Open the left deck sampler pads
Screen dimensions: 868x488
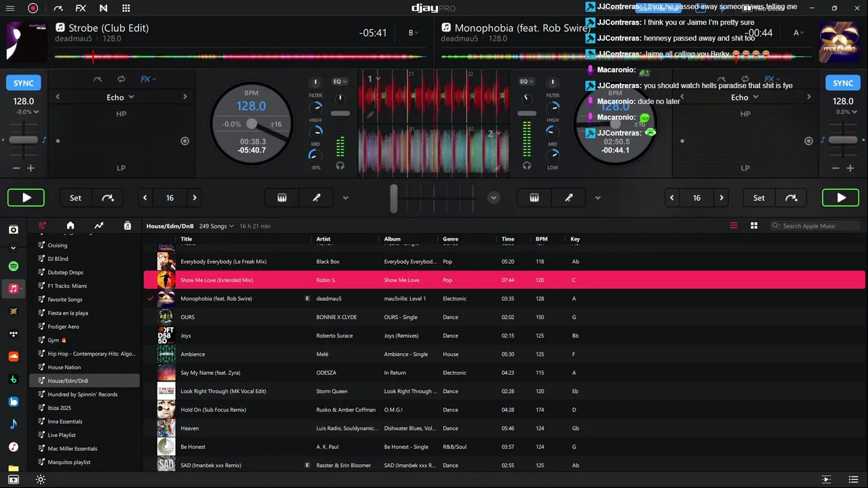pos(282,198)
